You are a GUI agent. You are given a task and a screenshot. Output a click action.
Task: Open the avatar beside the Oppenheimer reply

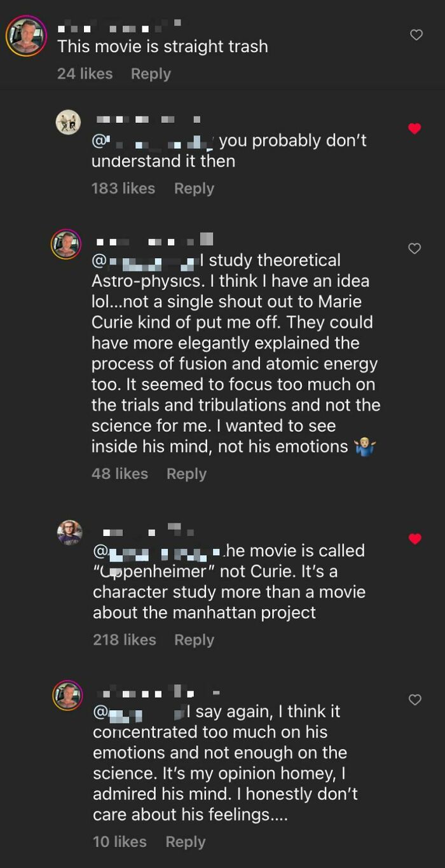click(x=67, y=532)
